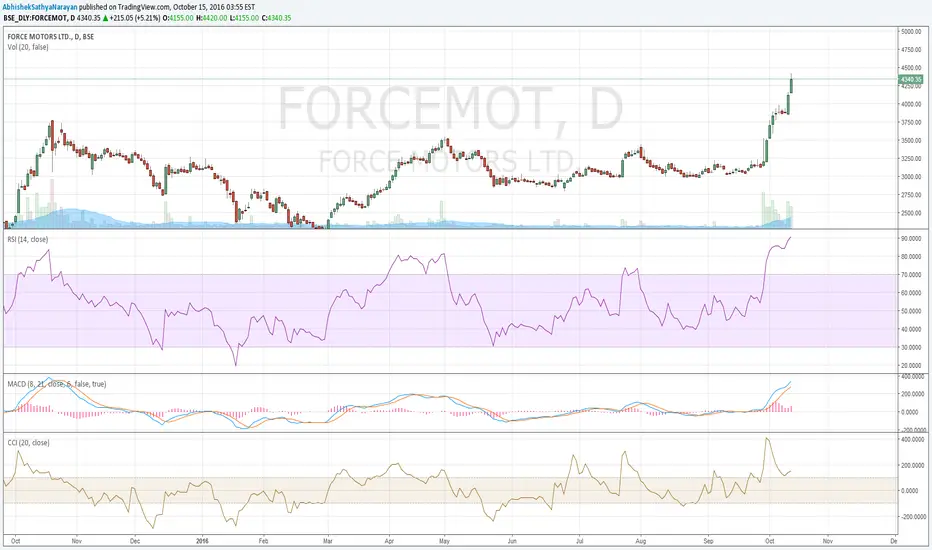Select the RSI (14, close) indicator label

tap(28, 239)
